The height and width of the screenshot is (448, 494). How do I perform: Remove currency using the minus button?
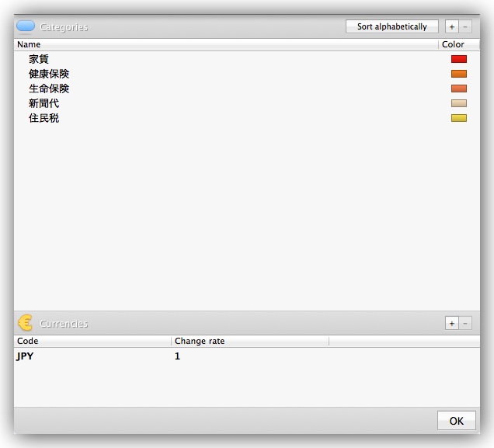pyautogui.click(x=465, y=323)
